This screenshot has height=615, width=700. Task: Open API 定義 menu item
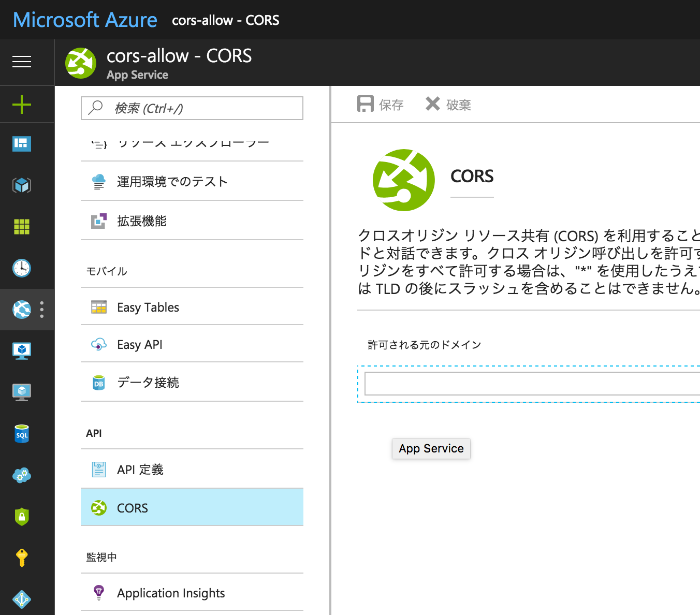tap(192, 470)
